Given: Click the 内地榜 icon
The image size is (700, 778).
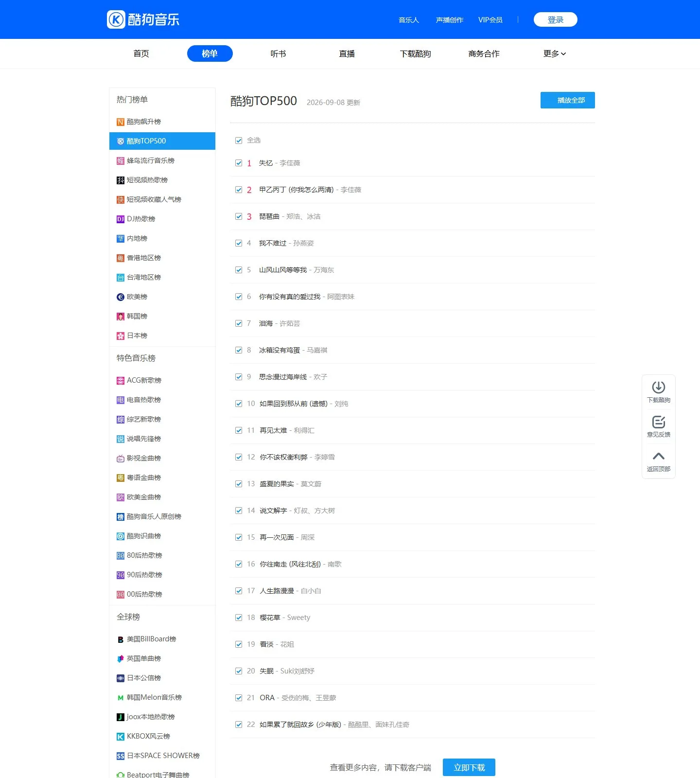Looking at the screenshot, I should (x=121, y=239).
